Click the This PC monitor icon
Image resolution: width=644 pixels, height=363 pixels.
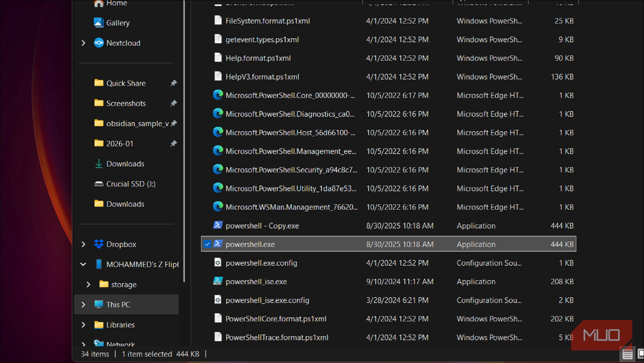99,305
